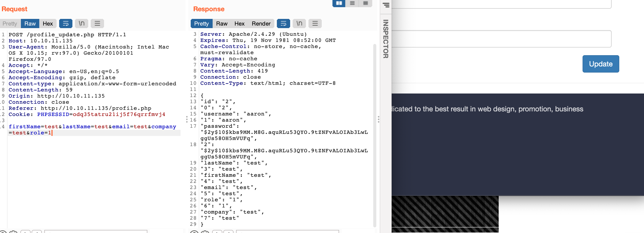644x233 pixels.
Task: Click the request Content-Length: 59 line
Action: click(x=41, y=90)
